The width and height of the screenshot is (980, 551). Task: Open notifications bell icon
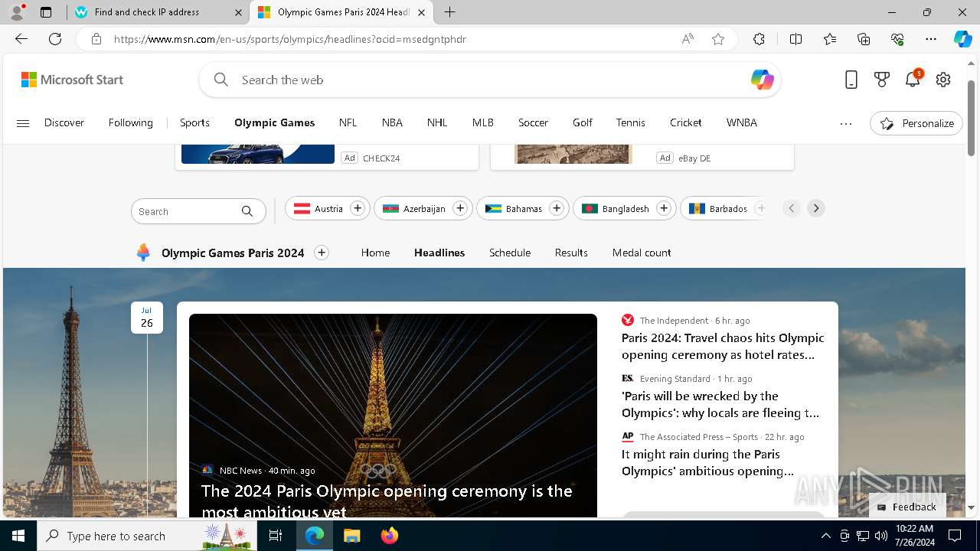coord(913,80)
